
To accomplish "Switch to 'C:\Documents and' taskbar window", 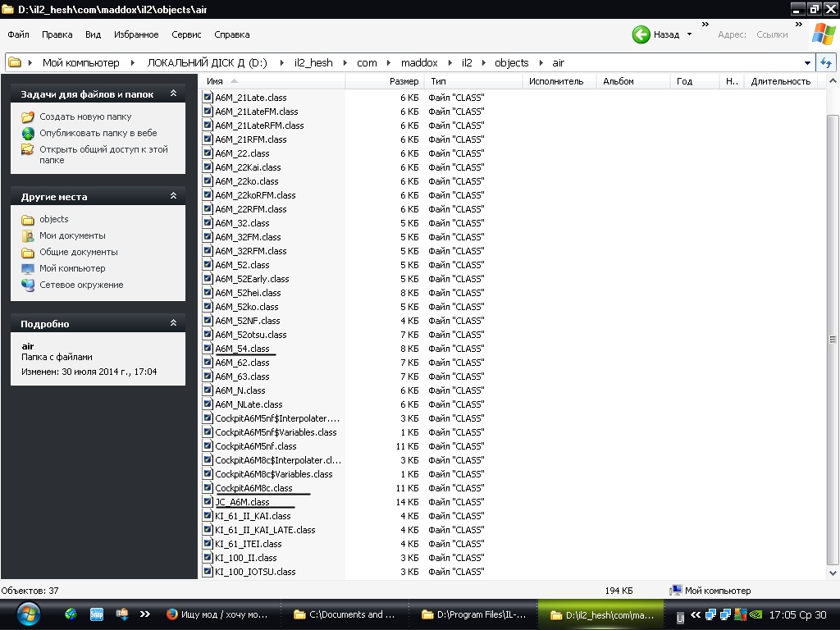I will tap(345, 614).
